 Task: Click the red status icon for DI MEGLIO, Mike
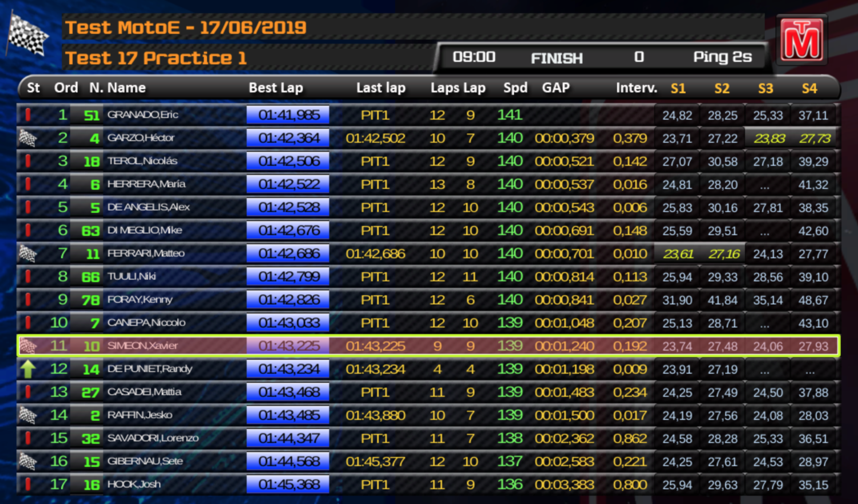coord(27,230)
